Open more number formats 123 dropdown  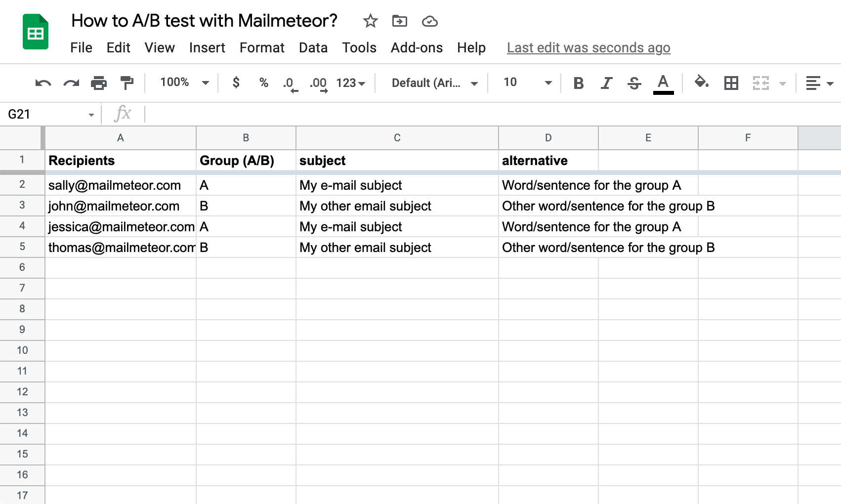[x=350, y=83]
